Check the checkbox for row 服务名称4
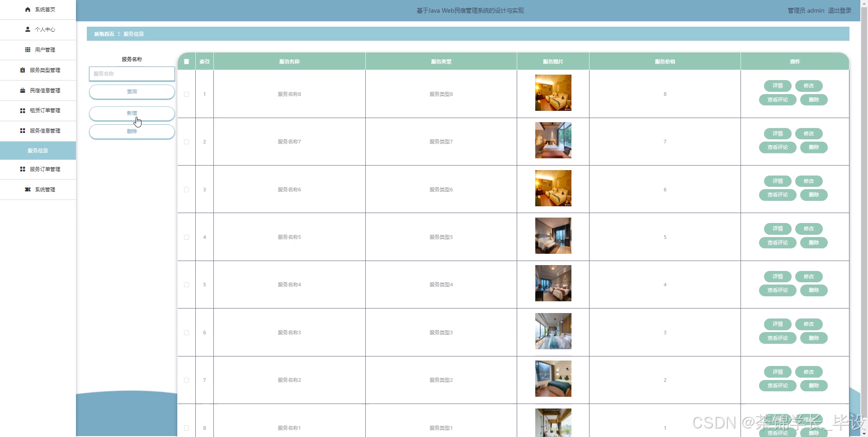Screen dimensions: 868x437 [186, 285]
